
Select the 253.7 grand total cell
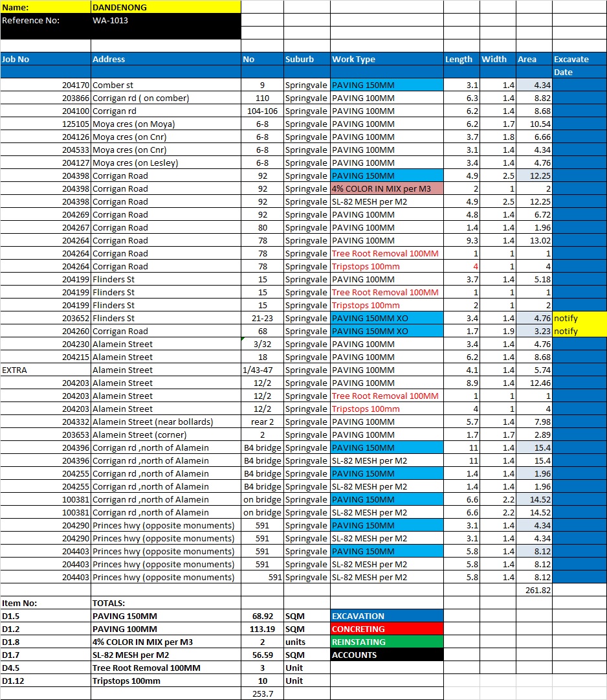[x=262, y=694]
